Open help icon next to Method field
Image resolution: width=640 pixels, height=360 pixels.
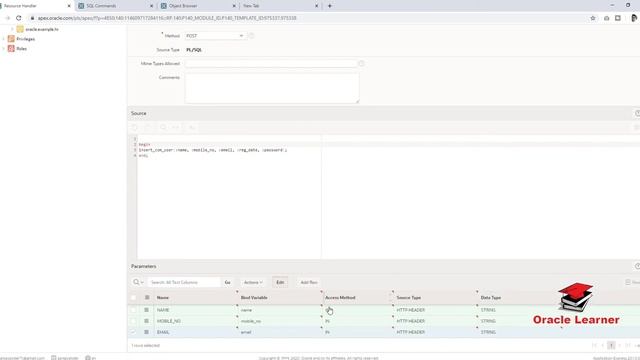pos(251,36)
